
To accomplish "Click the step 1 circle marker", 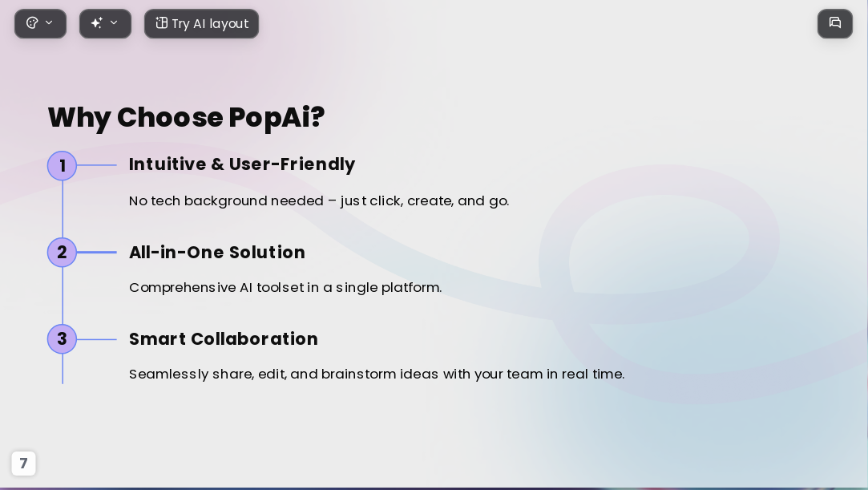I will [x=62, y=165].
